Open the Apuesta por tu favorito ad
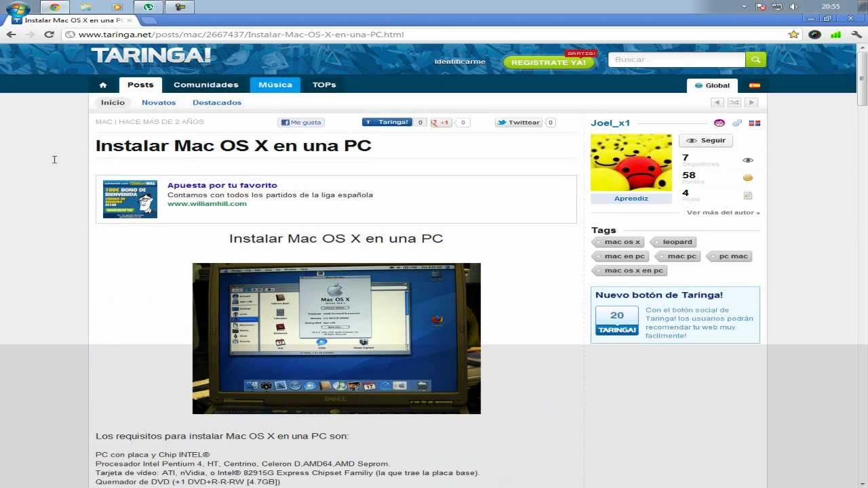The height and width of the screenshot is (488, 868). 222,185
